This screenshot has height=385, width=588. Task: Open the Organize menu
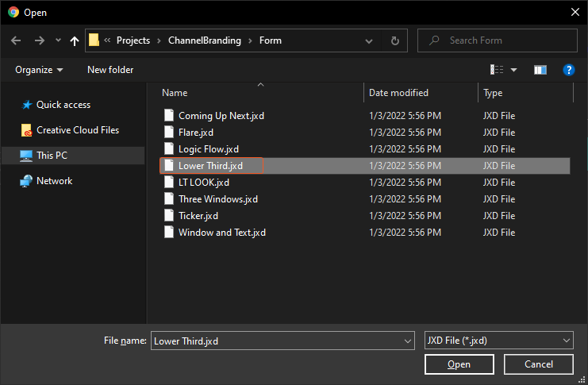(x=39, y=70)
